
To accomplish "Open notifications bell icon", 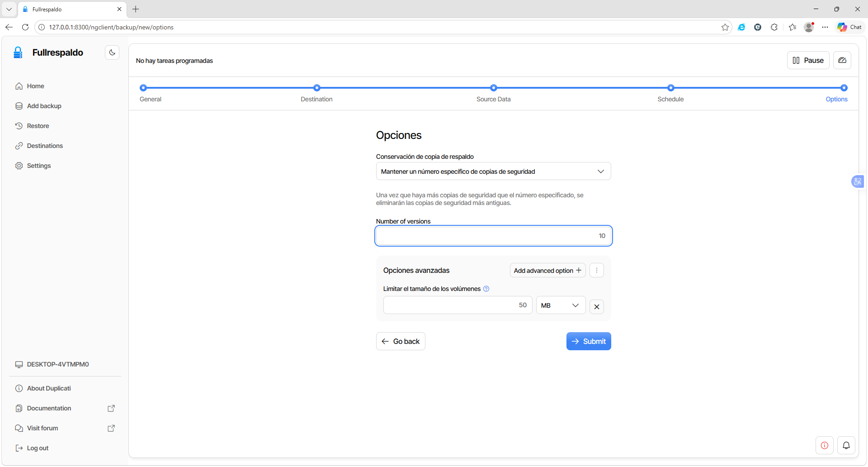I will (846, 445).
